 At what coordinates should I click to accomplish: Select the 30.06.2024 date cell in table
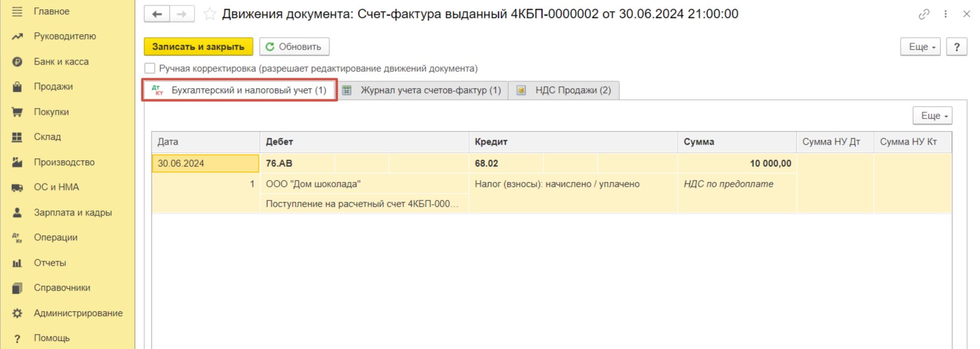(206, 163)
